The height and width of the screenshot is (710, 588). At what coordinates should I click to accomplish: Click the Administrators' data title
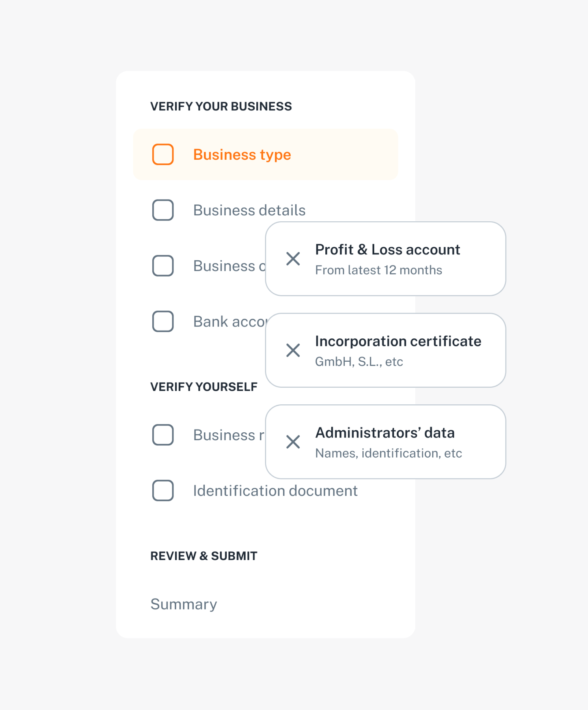coord(385,433)
